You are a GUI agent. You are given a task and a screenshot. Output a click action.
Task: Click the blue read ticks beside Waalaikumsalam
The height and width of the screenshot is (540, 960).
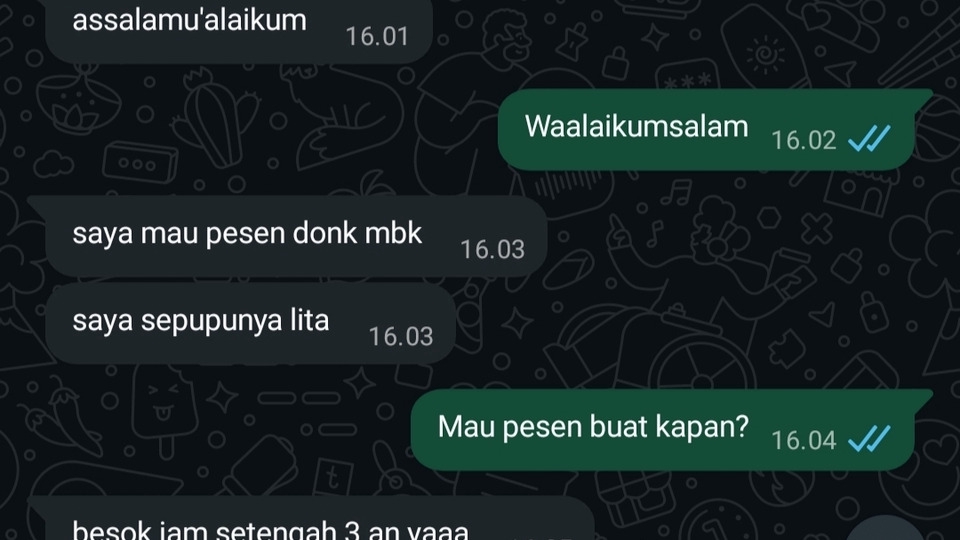(869, 139)
